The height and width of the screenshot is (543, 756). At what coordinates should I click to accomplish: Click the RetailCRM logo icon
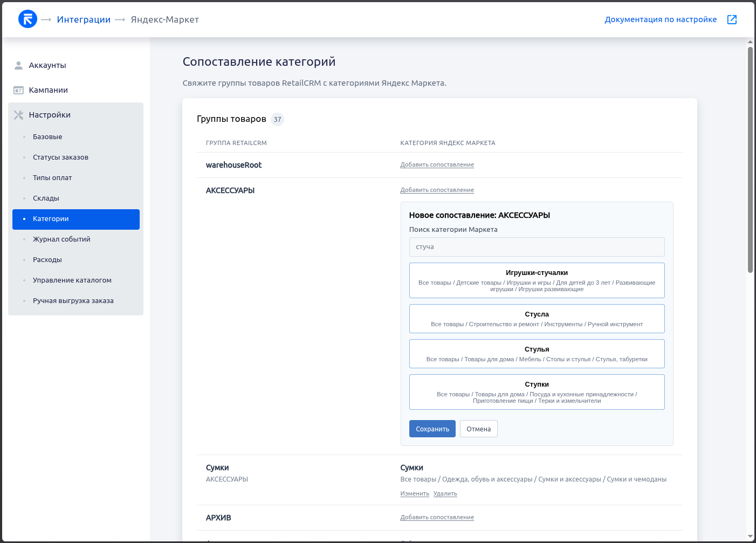pos(28,19)
